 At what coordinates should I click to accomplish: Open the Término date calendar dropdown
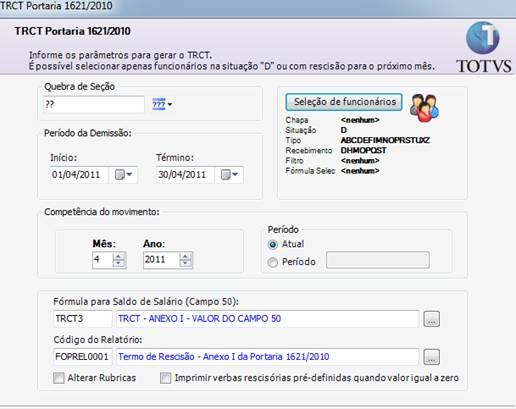click(229, 175)
